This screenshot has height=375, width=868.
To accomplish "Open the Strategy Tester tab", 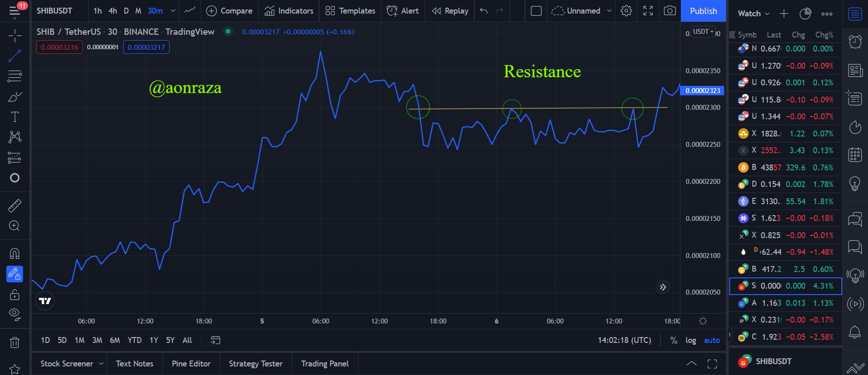I will (255, 364).
